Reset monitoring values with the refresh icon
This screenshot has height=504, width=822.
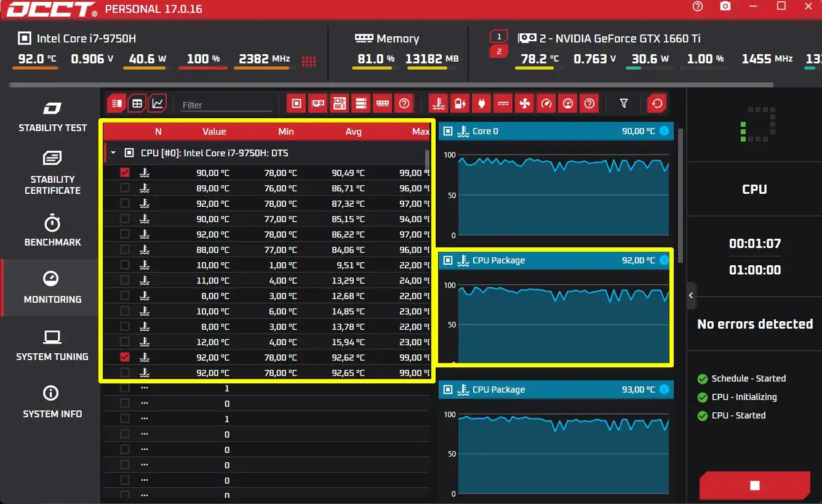(657, 103)
